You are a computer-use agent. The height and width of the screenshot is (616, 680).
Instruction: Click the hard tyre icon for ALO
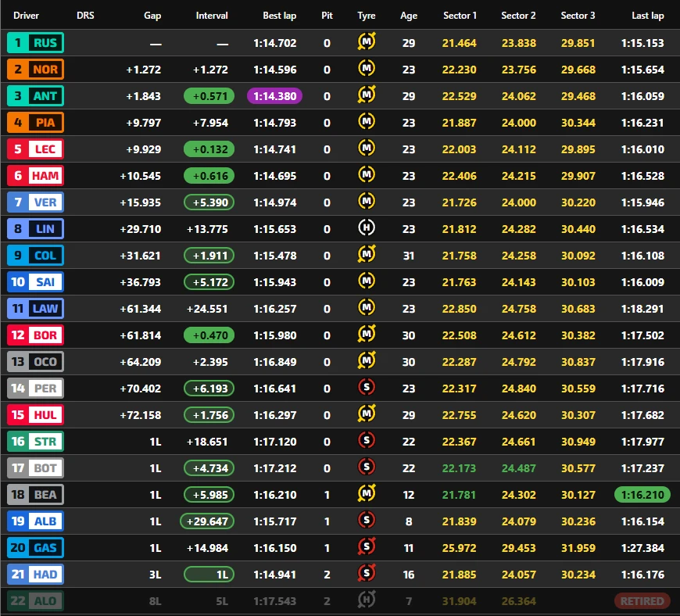pos(367,600)
